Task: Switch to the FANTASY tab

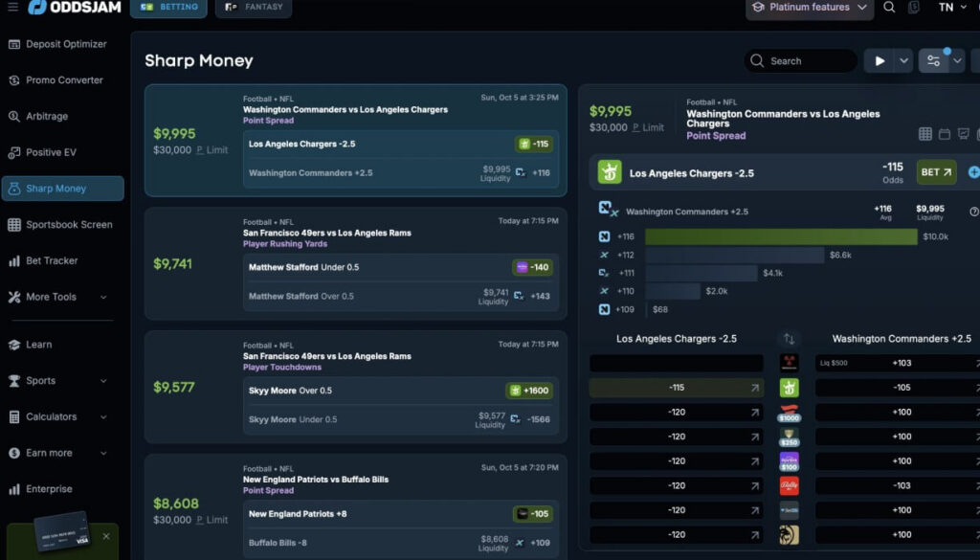Action: point(253,9)
